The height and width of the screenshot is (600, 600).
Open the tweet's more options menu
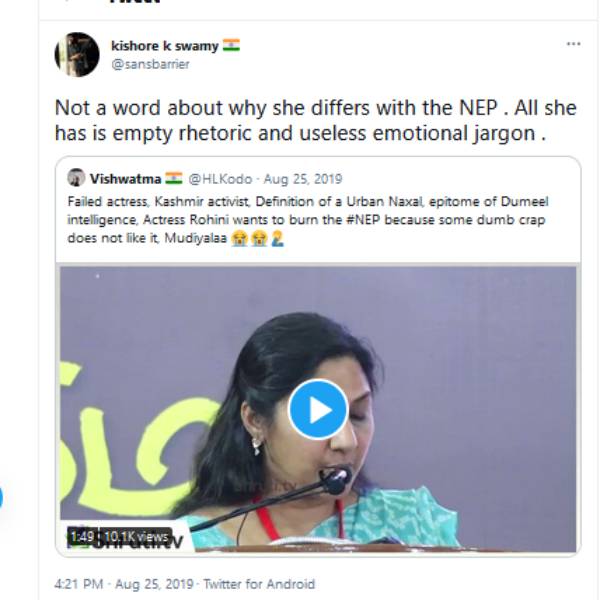point(573,44)
